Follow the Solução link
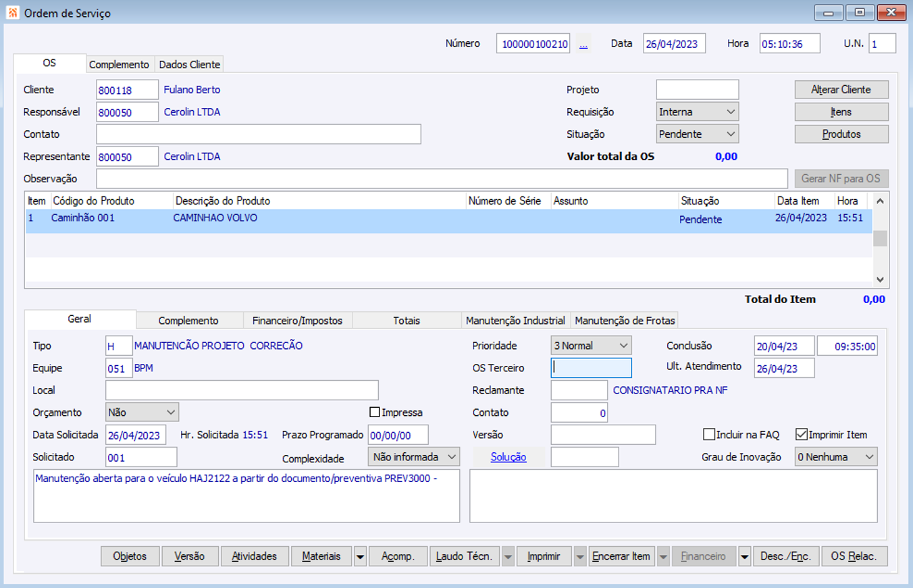Image resolution: width=913 pixels, height=588 pixels. pos(508,457)
